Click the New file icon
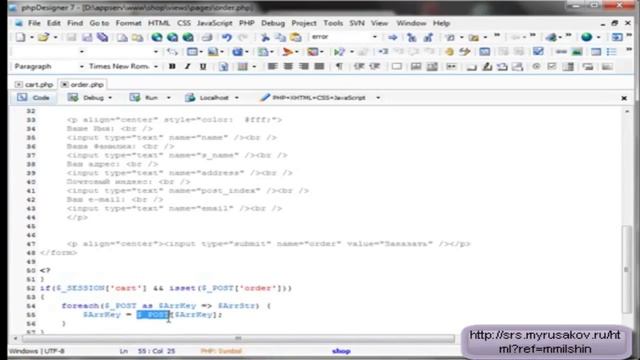The image size is (640, 360). (x=20, y=38)
